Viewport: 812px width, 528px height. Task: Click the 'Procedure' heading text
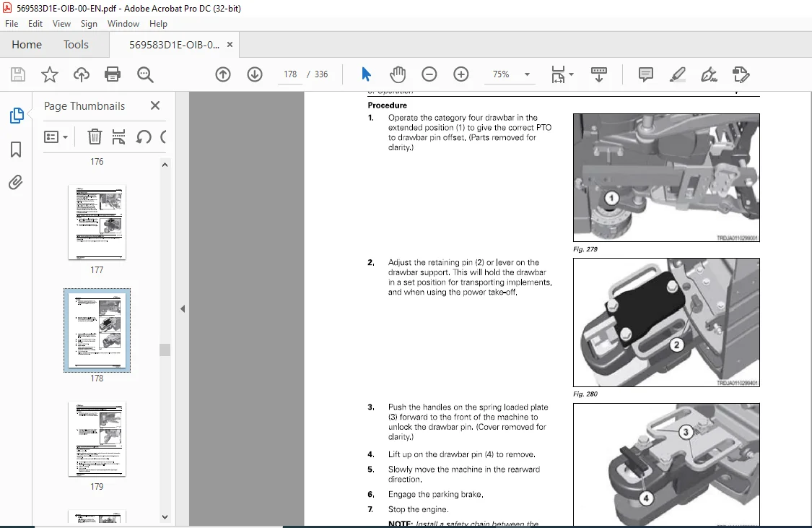click(387, 105)
